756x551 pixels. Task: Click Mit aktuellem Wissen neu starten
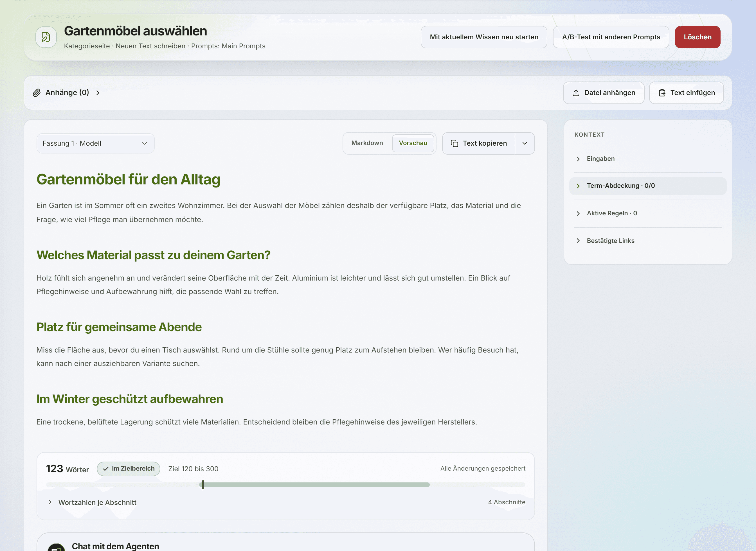(x=484, y=37)
